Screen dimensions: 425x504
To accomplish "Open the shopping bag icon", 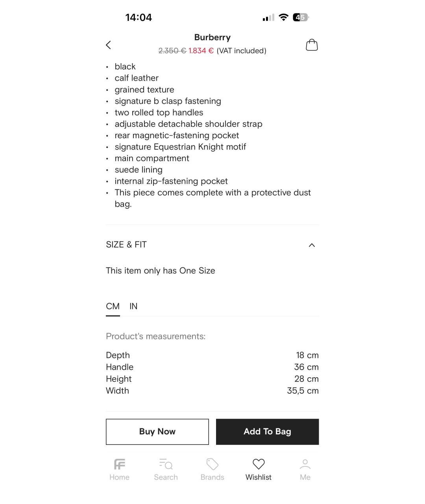I will tap(312, 45).
